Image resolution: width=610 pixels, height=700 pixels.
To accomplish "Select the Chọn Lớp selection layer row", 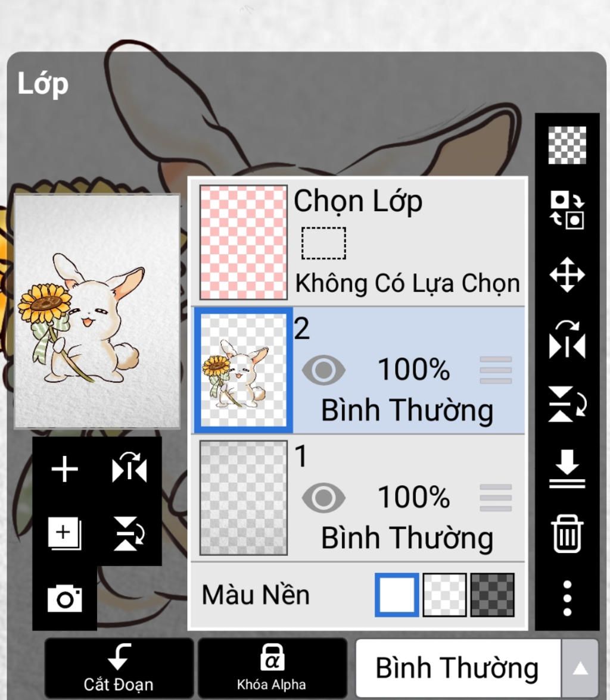I will click(359, 242).
